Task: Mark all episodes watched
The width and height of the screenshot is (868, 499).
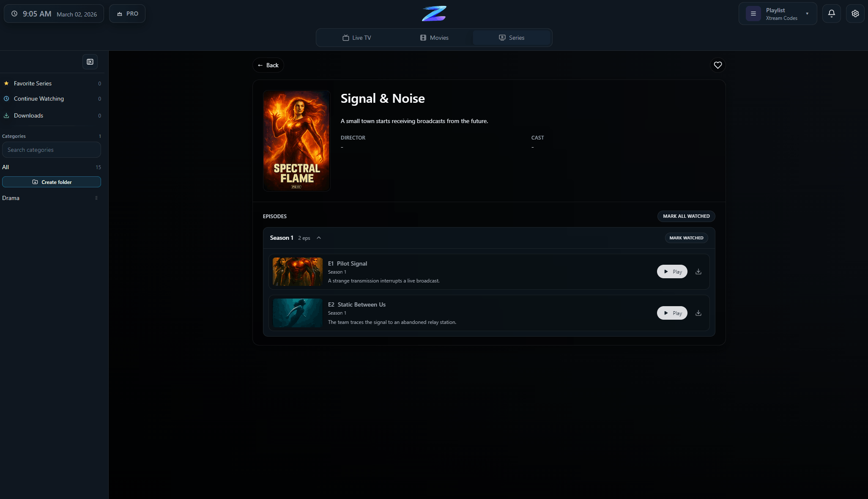Action: [686, 216]
